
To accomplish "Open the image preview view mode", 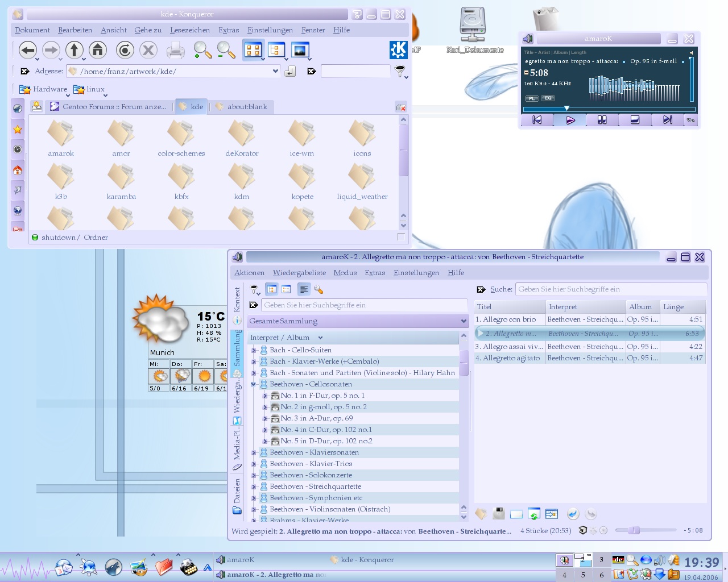I will (300, 50).
